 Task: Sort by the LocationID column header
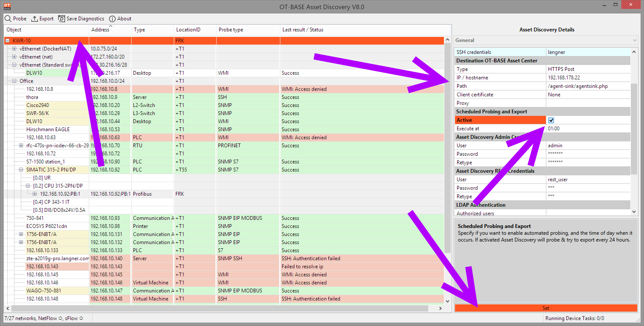[195, 30]
